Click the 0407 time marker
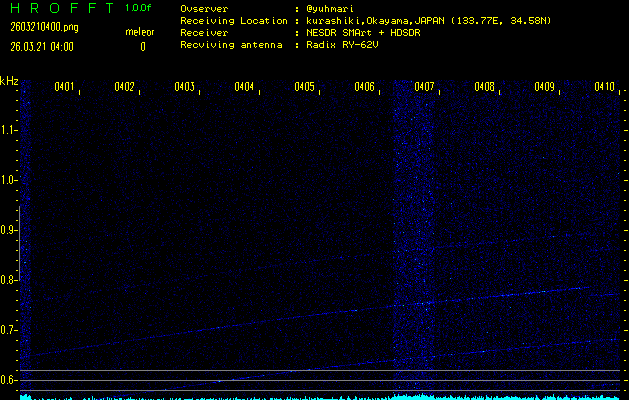This screenshot has width=629, height=400. click(x=424, y=87)
